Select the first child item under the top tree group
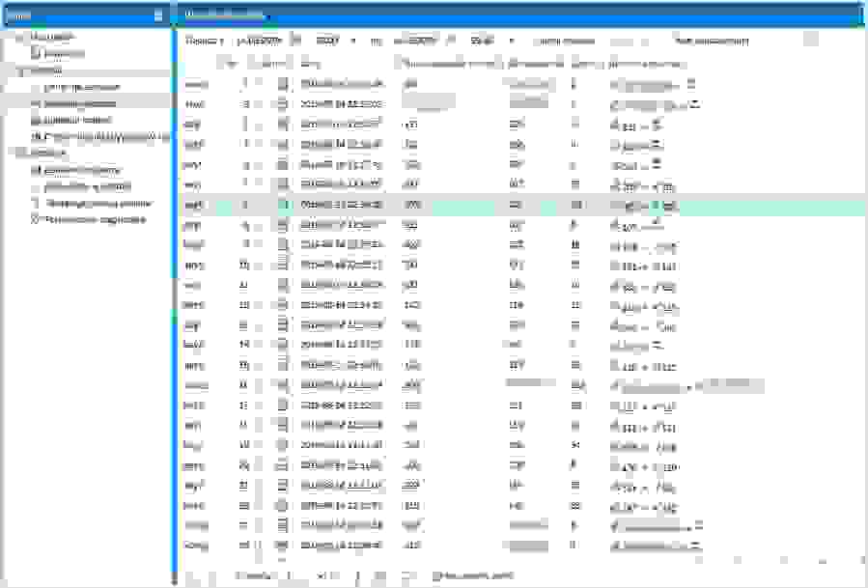This screenshot has width=868, height=588. pos(64,54)
